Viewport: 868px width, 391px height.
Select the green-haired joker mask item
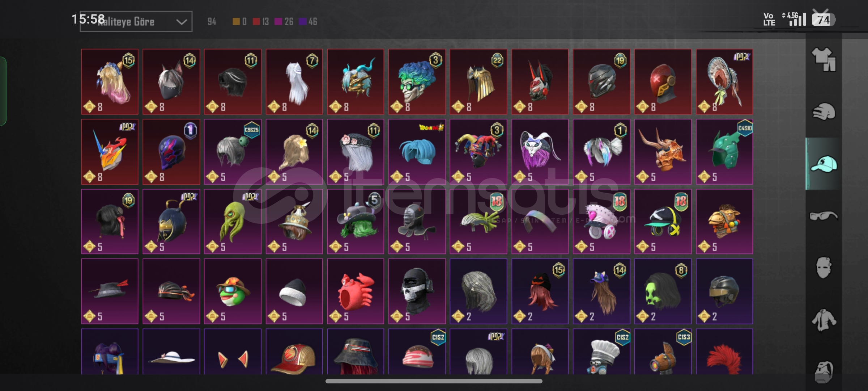pyautogui.click(x=417, y=82)
